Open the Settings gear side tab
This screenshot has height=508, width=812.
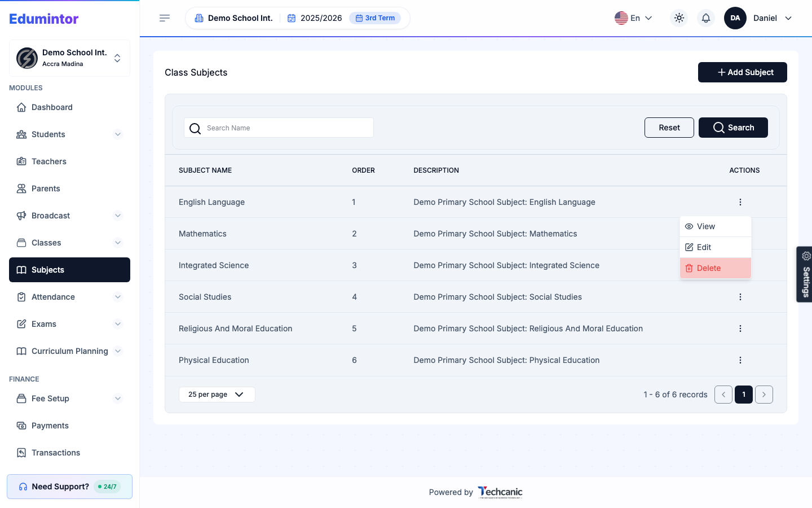[x=805, y=274]
